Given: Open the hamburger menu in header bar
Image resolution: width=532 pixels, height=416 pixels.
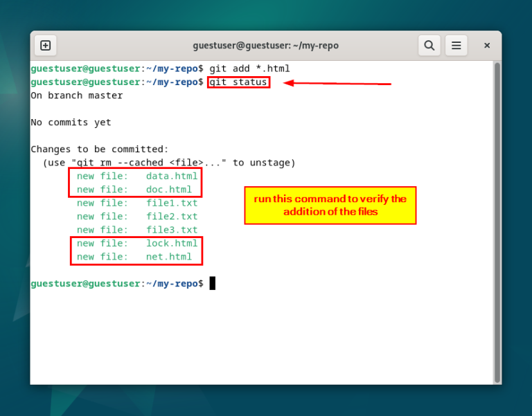Looking at the screenshot, I should click(456, 46).
